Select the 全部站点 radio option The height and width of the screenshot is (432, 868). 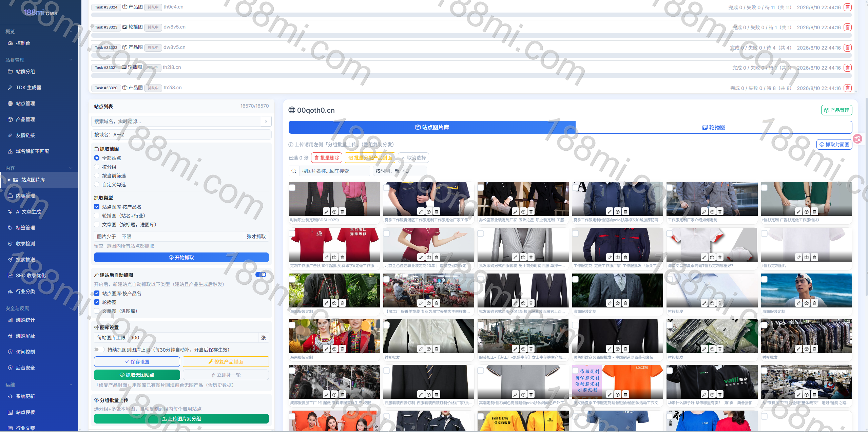pyautogui.click(x=97, y=158)
